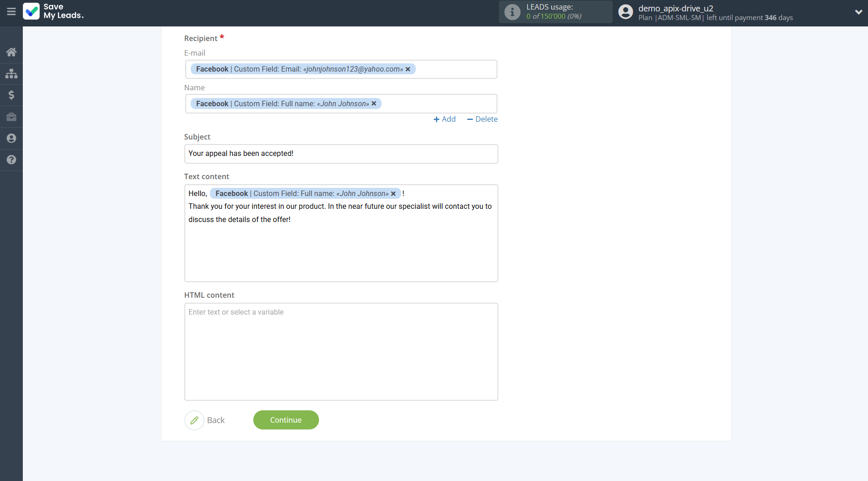
Task: Expand the account dropdown chevron
Action: click(x=858, y=12)
